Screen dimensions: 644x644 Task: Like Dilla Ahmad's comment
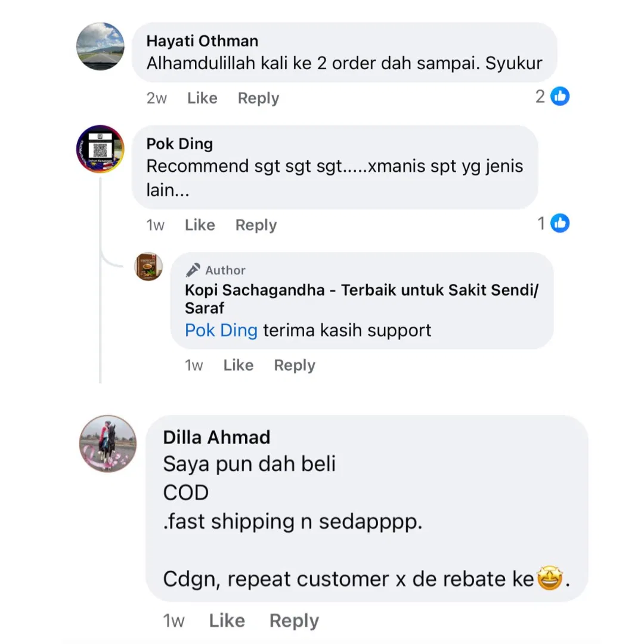pyautogui.click(x=227, y=621)
